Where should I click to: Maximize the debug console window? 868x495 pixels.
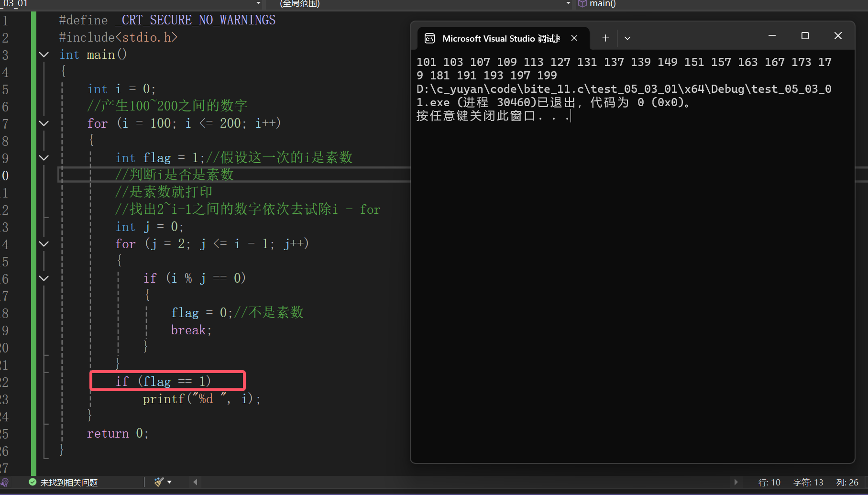(805, 36)
